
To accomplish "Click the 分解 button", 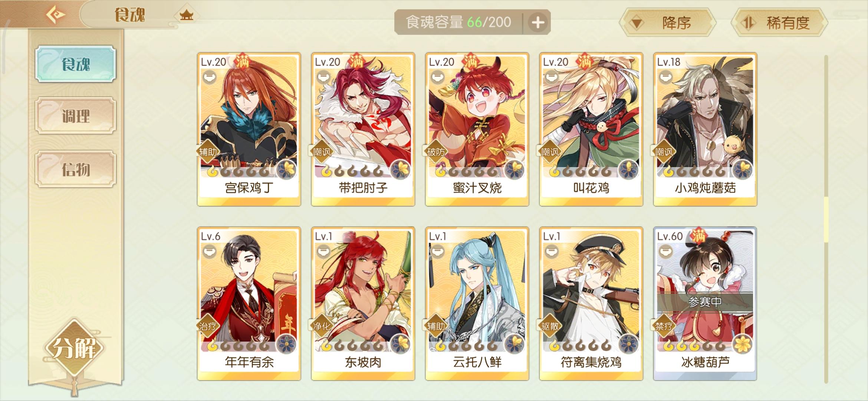I will tap(75, 348).
